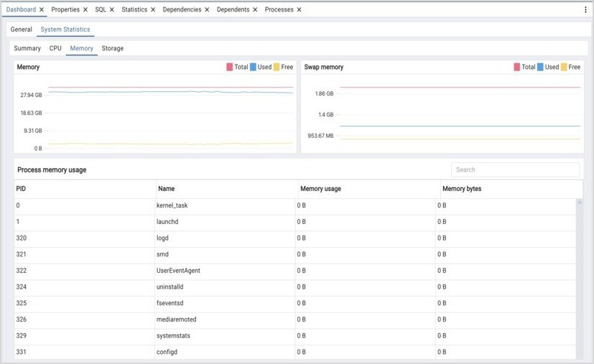The image size is (594, 364).
Task: Toggle Total series in Memory chart legend
Action: click(237, 67)
